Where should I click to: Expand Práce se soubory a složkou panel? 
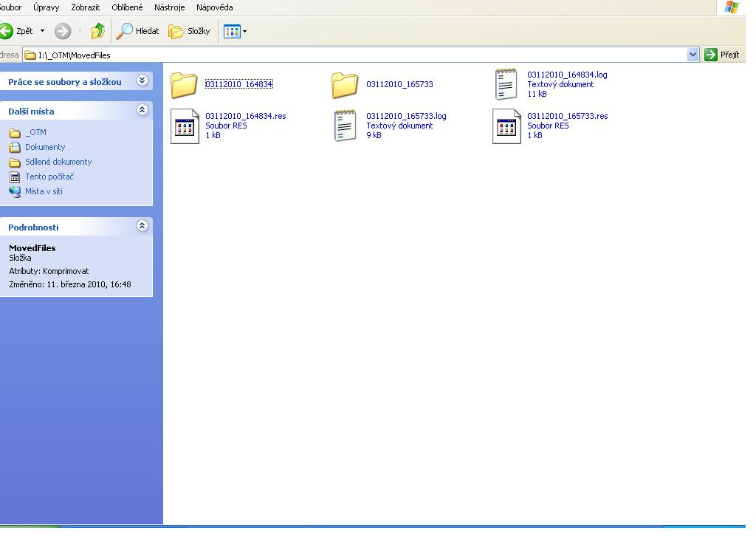coord(142,81)
